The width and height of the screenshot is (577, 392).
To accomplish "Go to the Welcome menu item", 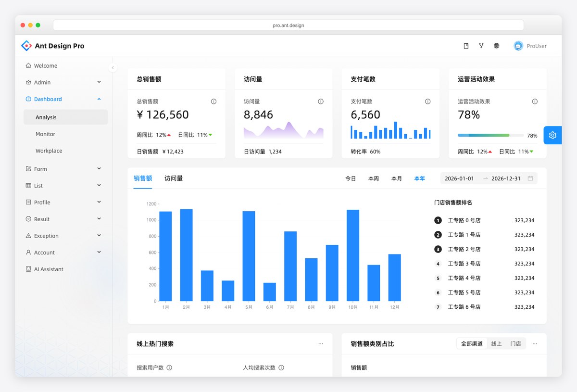I will (x=65, y=66).
